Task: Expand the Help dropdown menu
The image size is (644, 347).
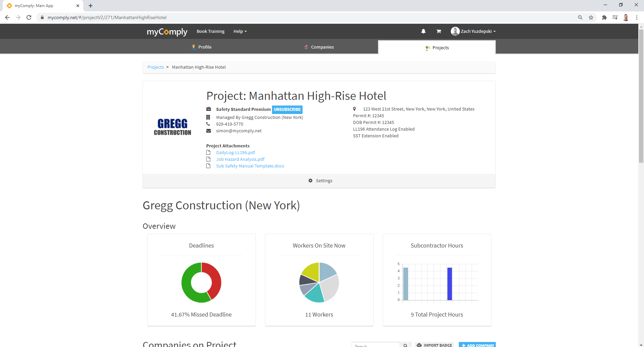Action: click(x=240, y=31)
